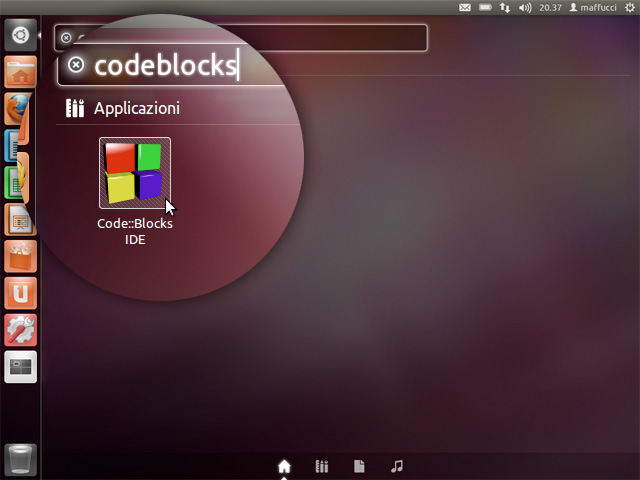Open the network connections indicator
640x480 pixels.
click(505, 7)
